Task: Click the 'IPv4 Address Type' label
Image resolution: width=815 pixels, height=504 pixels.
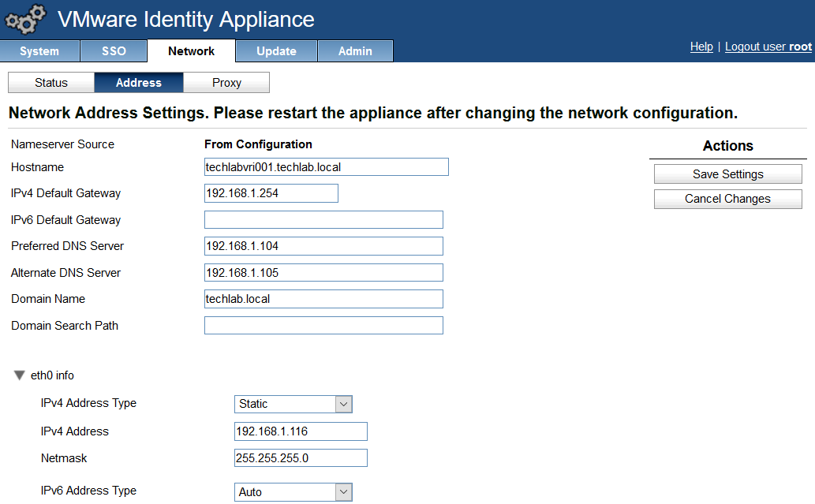Action: [x=88, y=403]
